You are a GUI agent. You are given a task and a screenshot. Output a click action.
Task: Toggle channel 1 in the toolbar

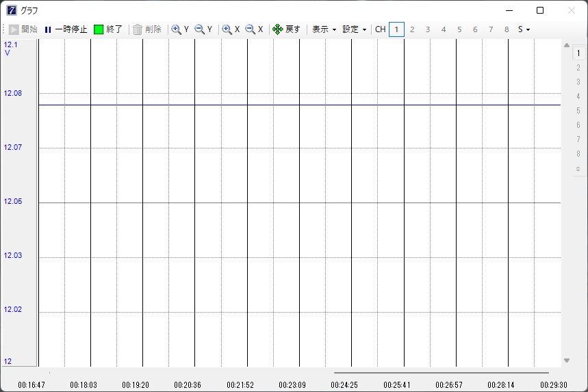pos(396,29)
